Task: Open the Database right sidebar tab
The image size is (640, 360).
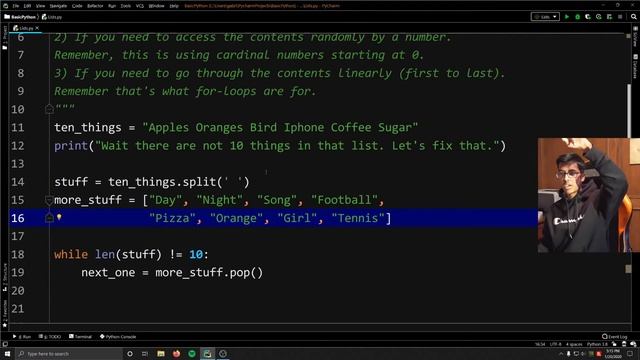Action: tap(635, 67)
